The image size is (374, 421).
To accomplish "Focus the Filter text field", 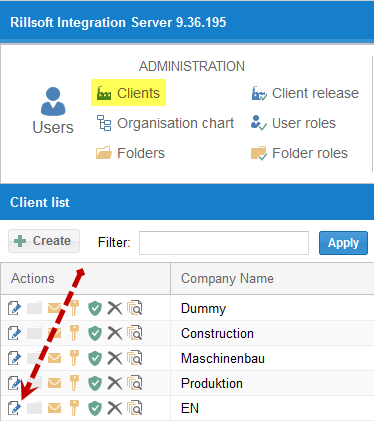I will [x=224, y=243].
